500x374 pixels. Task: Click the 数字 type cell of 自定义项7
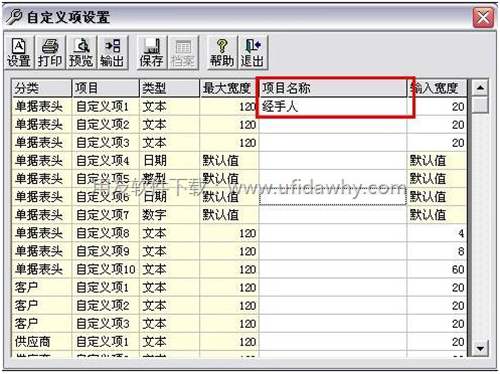(x=169, y=215)
